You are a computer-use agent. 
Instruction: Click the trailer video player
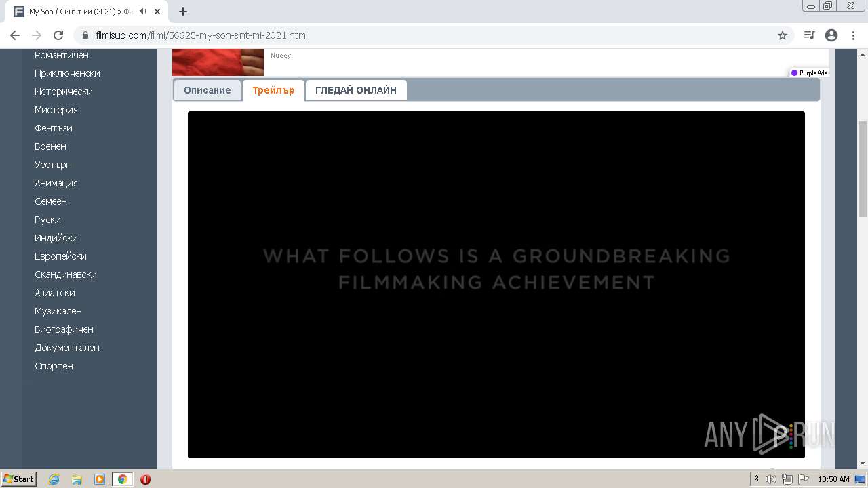click(x=496, y=285)
